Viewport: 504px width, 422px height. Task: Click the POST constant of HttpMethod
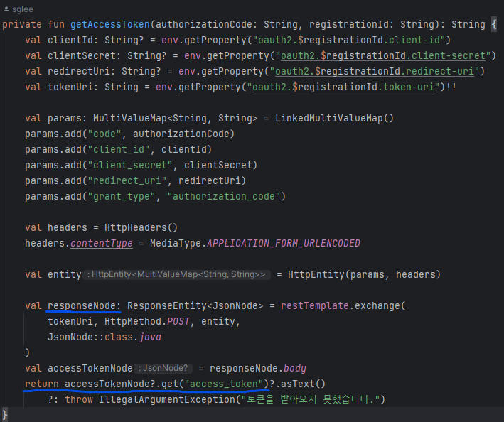[178, 322]
